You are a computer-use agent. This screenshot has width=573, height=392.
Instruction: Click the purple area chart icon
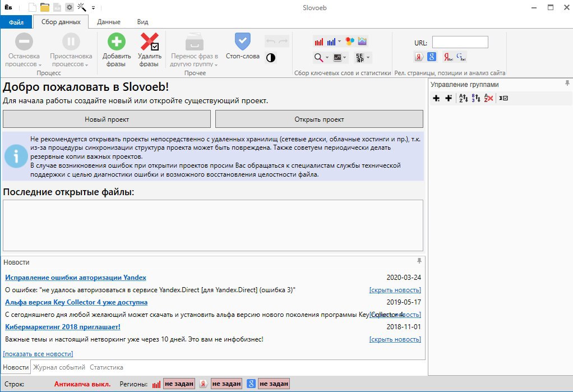[x=362, y=41]
